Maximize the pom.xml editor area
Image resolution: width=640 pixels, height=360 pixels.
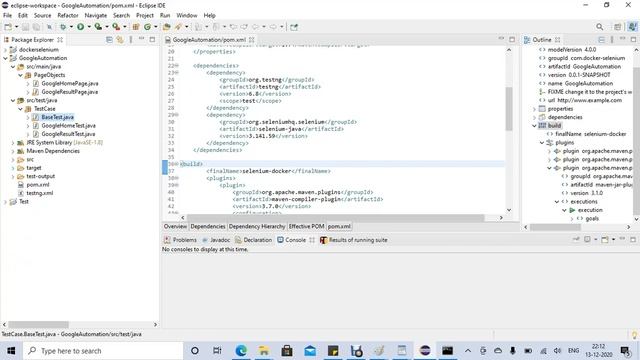(x=512, y=40)
